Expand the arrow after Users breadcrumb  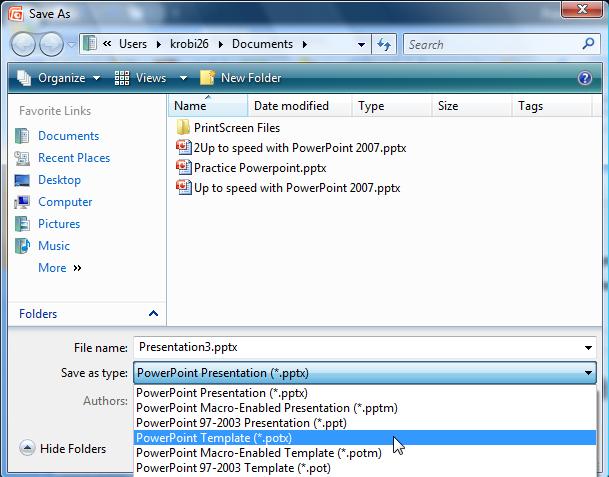[158, 44]
